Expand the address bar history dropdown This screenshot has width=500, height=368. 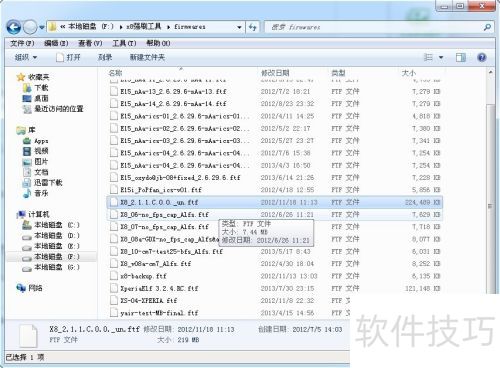[239, 27]
